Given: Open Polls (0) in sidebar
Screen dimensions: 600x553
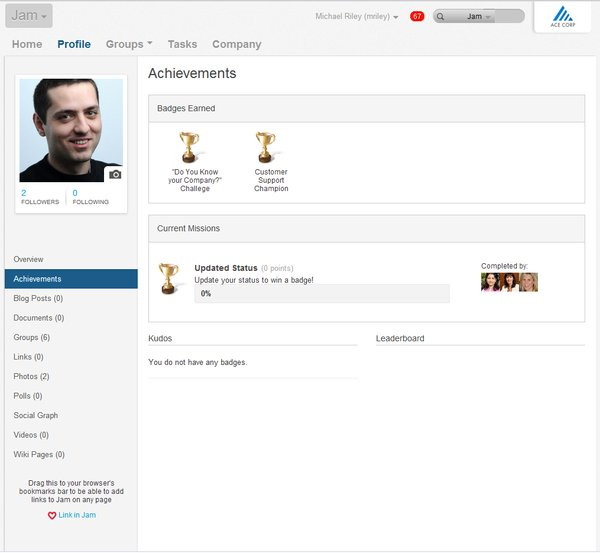Looking at the screenshot, I should (x=71, y=396).
